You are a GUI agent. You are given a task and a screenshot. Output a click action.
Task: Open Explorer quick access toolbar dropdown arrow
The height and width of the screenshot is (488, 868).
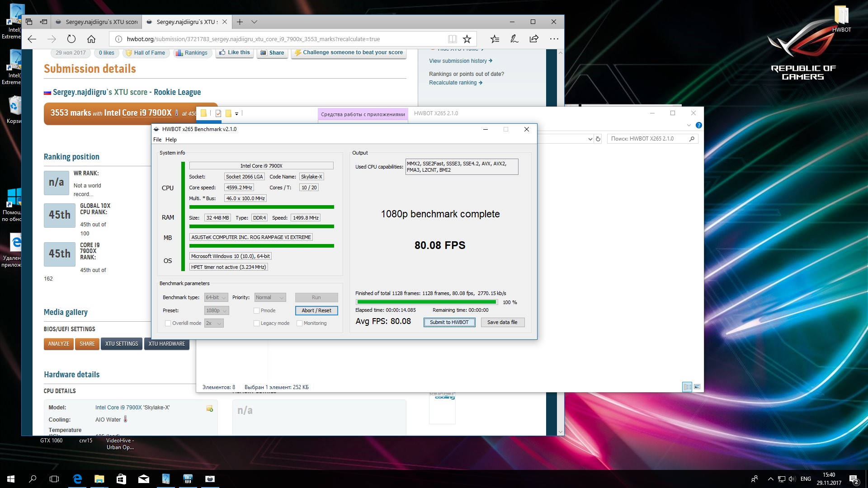pyautogui.click(x=236, y=113)
